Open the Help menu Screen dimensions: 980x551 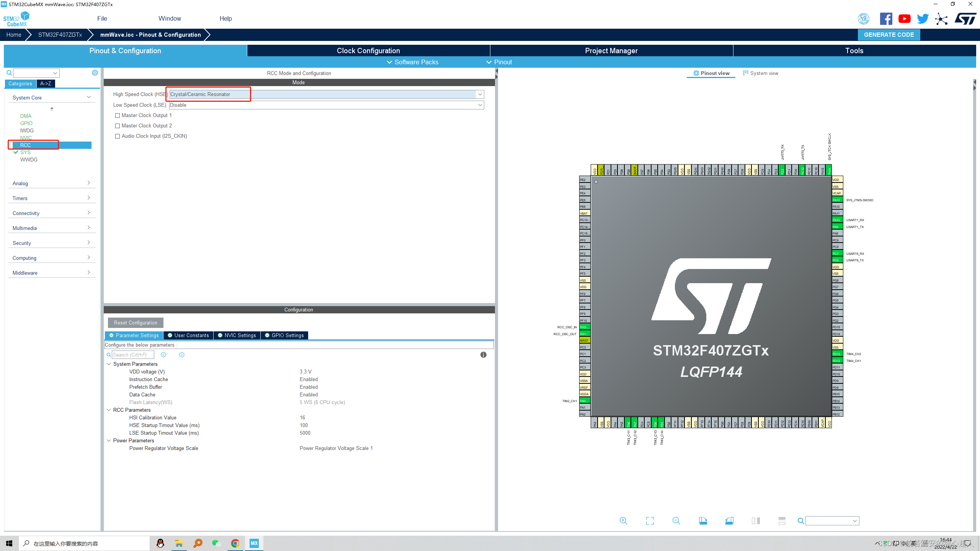(x=225, y=18)
